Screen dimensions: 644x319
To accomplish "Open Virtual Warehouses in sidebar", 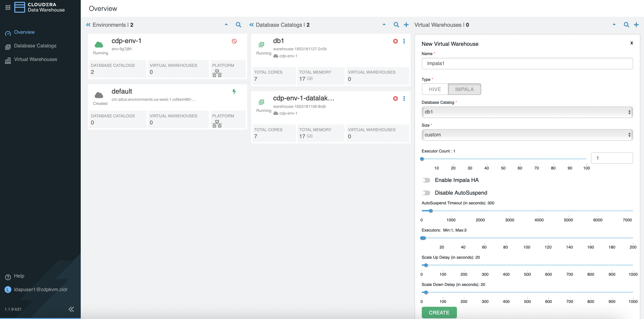I will click(x=36, y=59).
